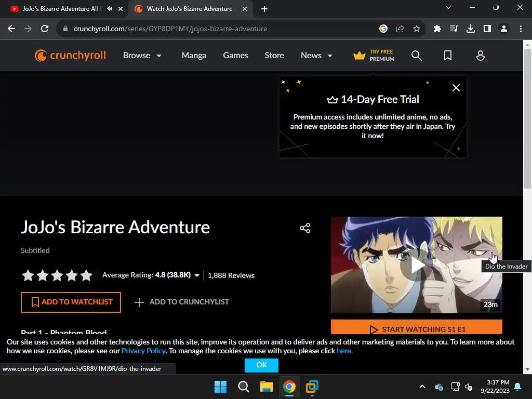Close the YouTube JoJo's tab

[121, 9]
